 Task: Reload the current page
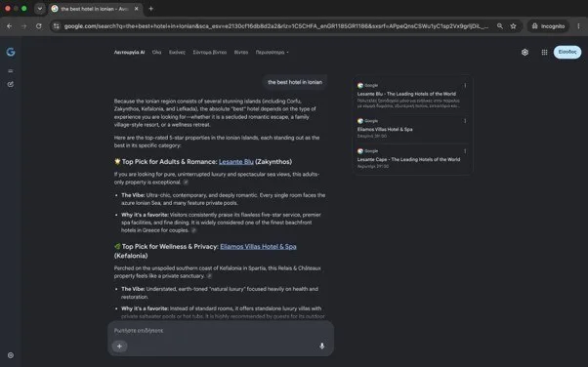[x=39, y=26]
